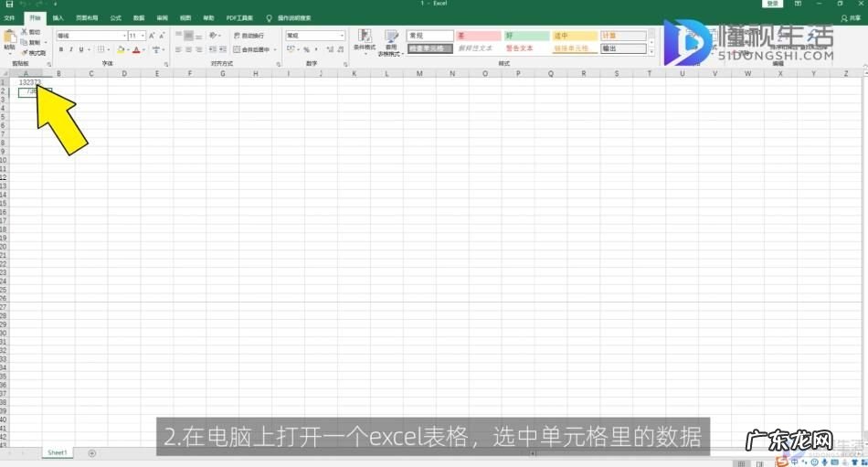868x467 pixels.
Task: Switch to the 公式 (Formulas) tab
Action: 116,18
